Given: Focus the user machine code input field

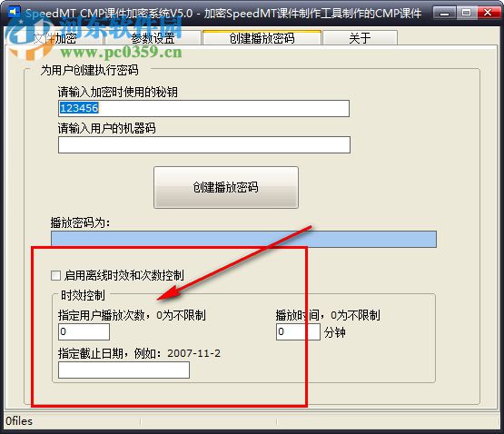Looking at the screenshot, I should (204, 144).
